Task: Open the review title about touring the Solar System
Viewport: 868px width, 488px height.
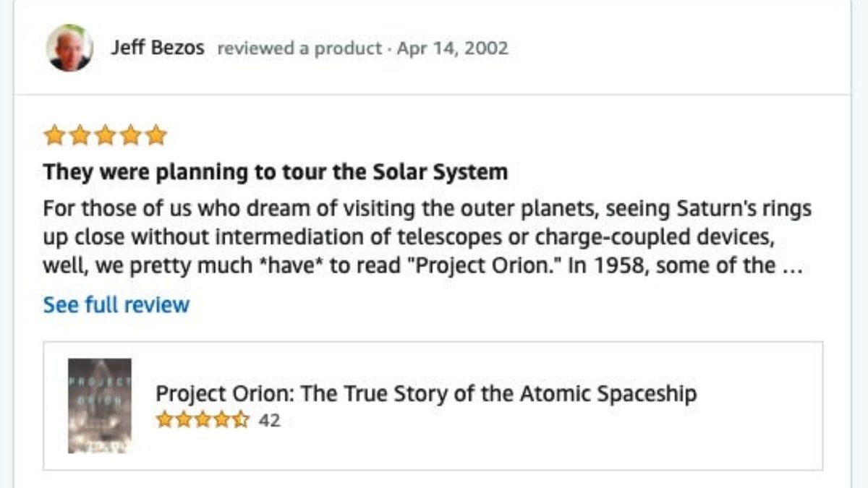Action: pos(275,172)
